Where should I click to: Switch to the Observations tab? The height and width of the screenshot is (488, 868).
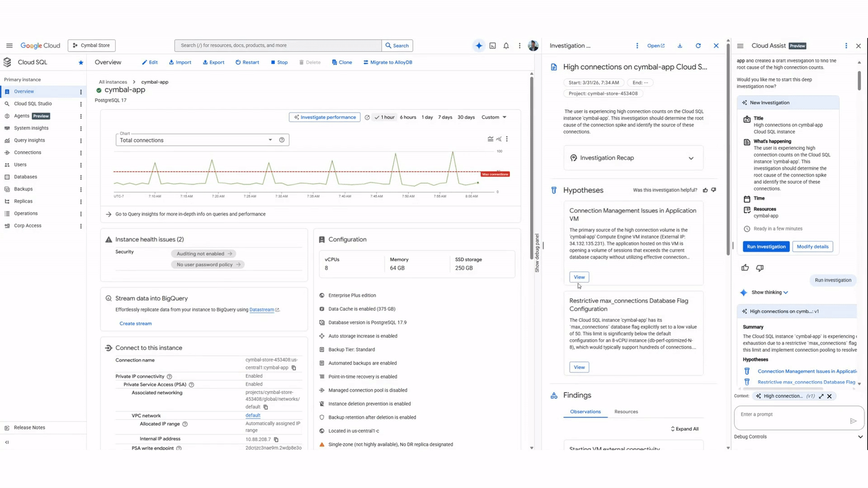[585, 412]
